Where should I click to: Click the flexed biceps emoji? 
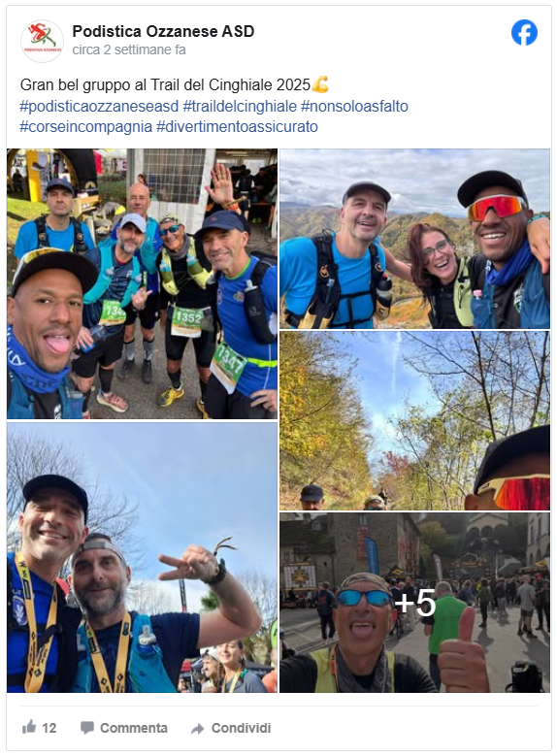(x=320, y=84)
